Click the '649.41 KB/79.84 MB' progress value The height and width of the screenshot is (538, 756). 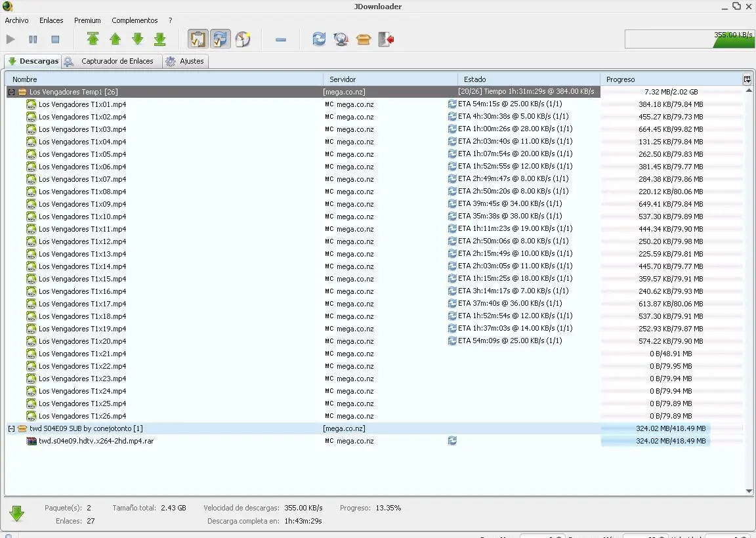pos(671,204)
